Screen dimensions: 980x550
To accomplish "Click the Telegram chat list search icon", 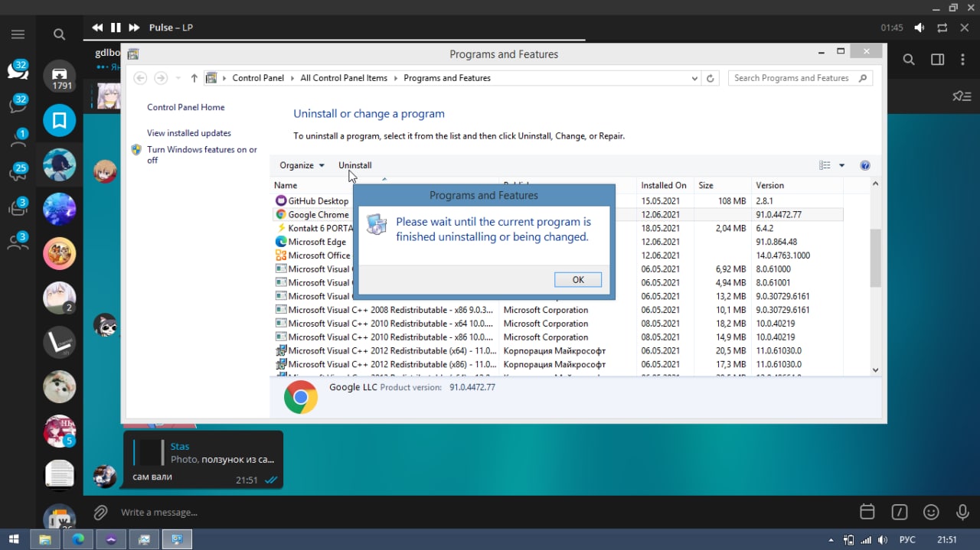I will [x=59, y=34].
